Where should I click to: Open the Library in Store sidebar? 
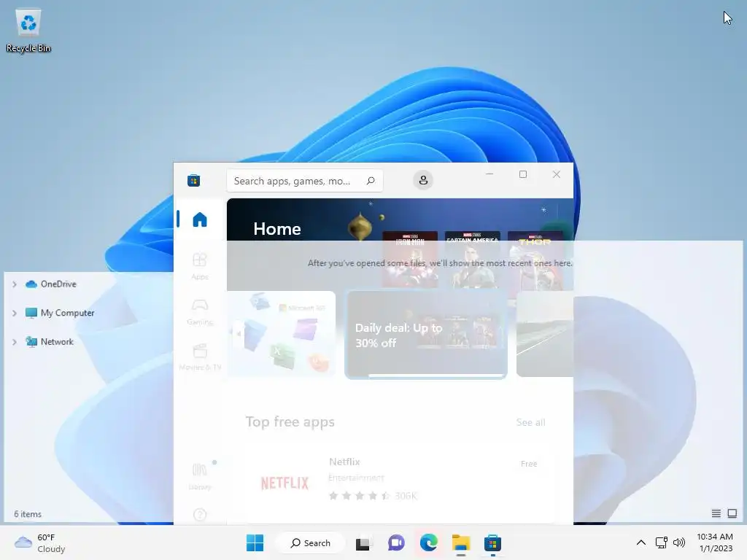point(200,476)
